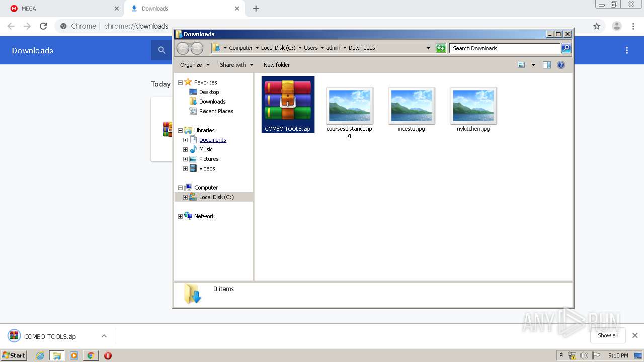Close the Chrome download shelf
Screen dimensions: 644x362
[x=634, y=335]
